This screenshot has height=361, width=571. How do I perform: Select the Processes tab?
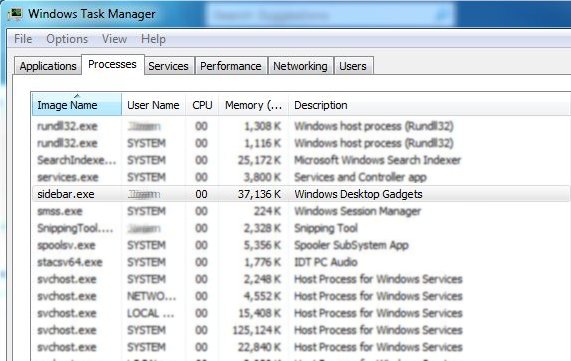[x=113, y=64]
